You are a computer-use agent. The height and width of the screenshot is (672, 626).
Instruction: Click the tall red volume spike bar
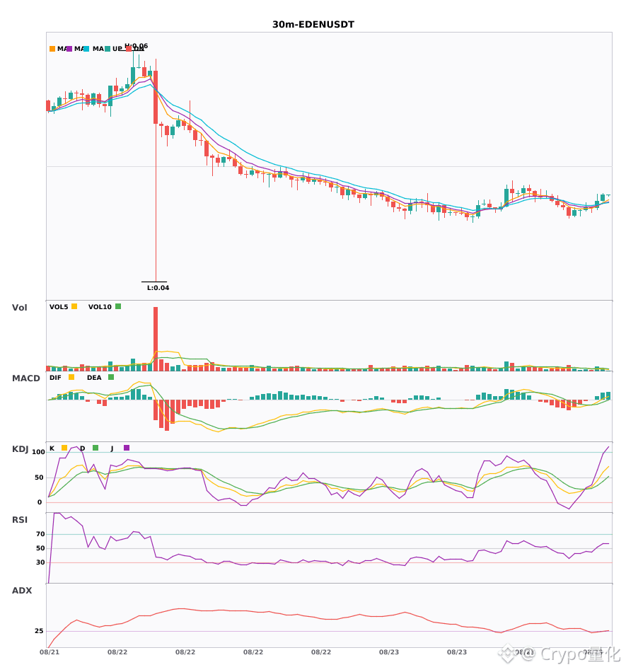click(156, 339)
